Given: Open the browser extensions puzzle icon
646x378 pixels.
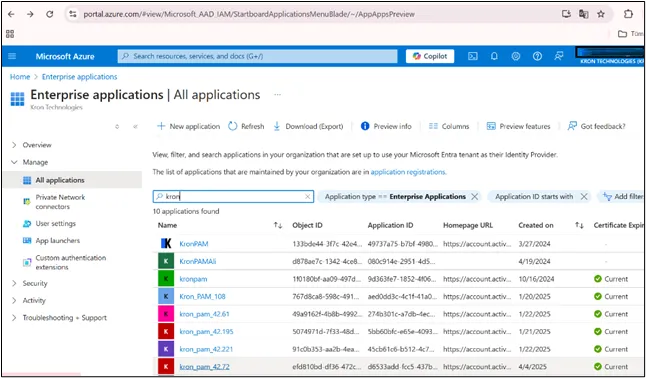Looking at the screenshot, I should (628, 14).
